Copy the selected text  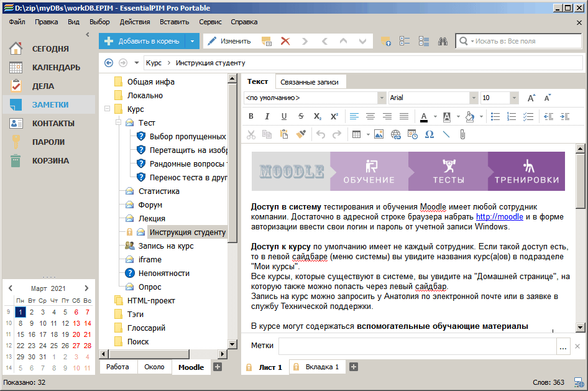click(x=267, y=134)
